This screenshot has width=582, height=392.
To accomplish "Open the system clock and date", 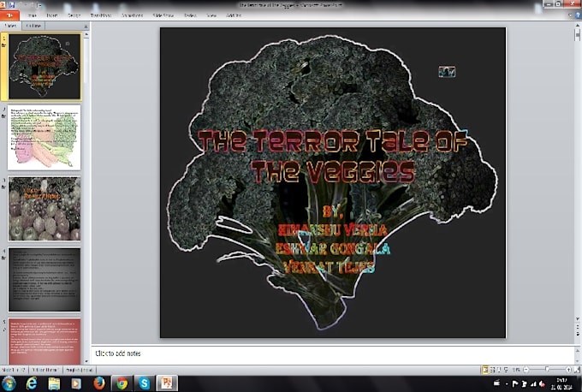I will [x=561, y=383].
